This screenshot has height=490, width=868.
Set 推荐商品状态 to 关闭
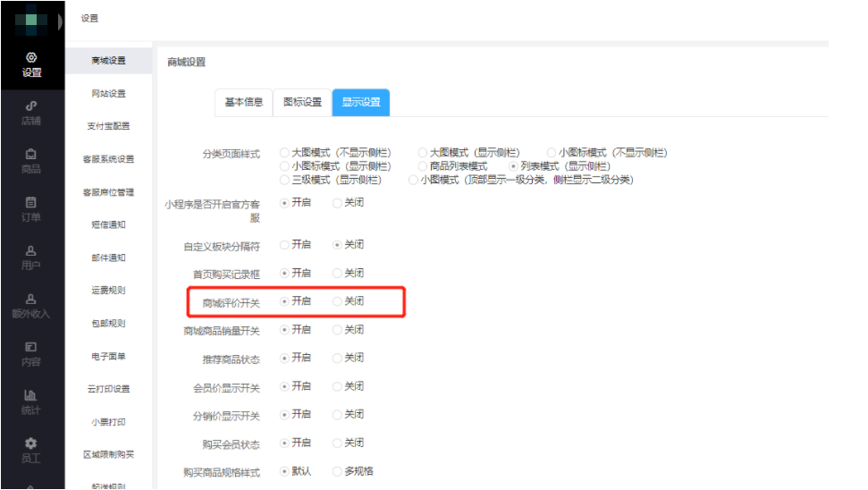point(337,359)
